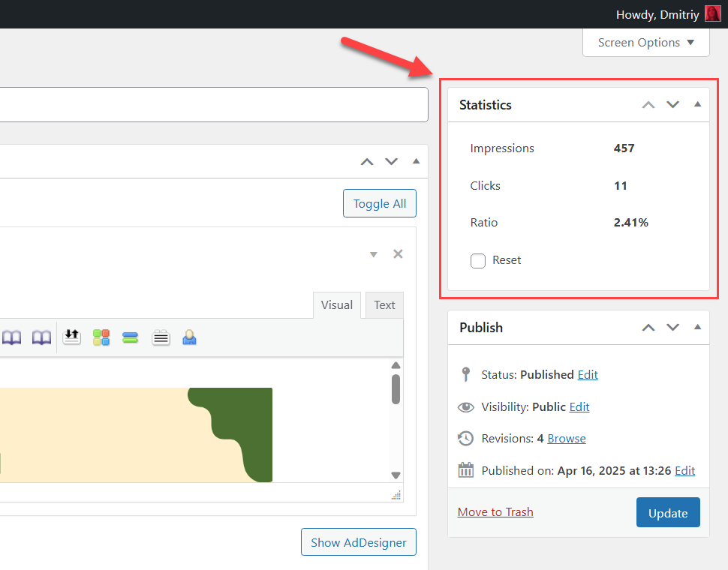The image size is (728, 570).
Task: Click the title input field
Action: point(214,105)
